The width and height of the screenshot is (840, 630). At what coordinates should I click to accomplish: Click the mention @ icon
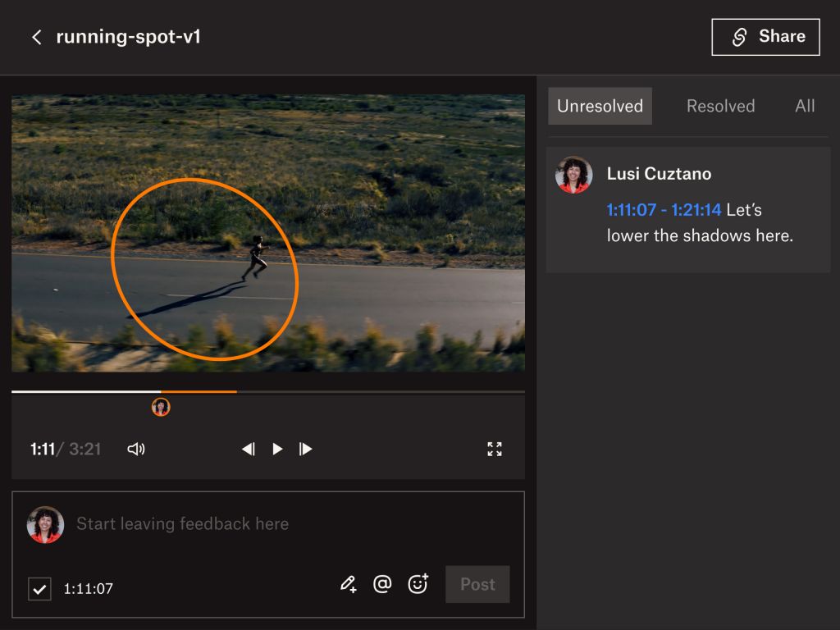click(382, 584)
